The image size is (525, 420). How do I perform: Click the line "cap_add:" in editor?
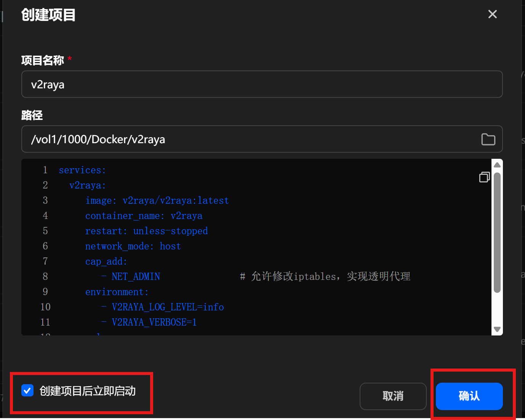[x=106, y=262]
